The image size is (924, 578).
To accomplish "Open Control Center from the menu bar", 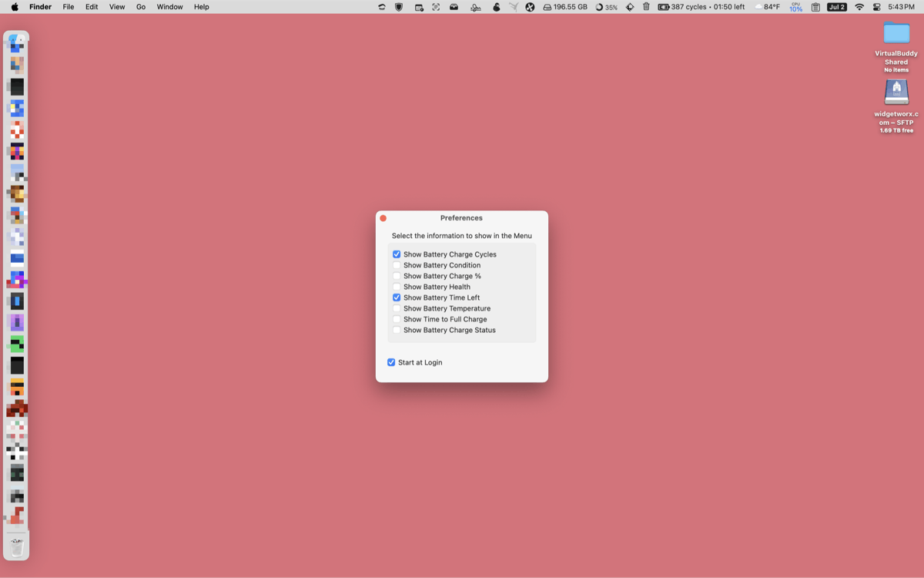I will [877, 7].
